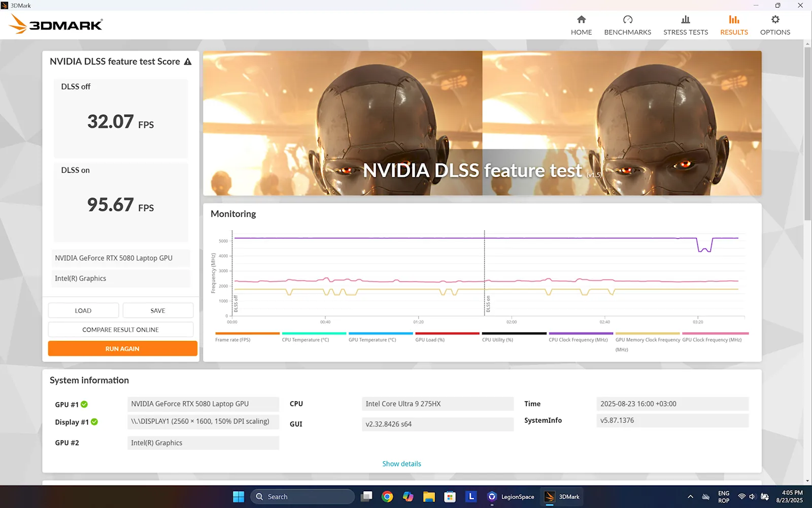Toggle GPU Clock Frequency legend series
Viewport: 812px width, 508px height.
pos(715,337)
